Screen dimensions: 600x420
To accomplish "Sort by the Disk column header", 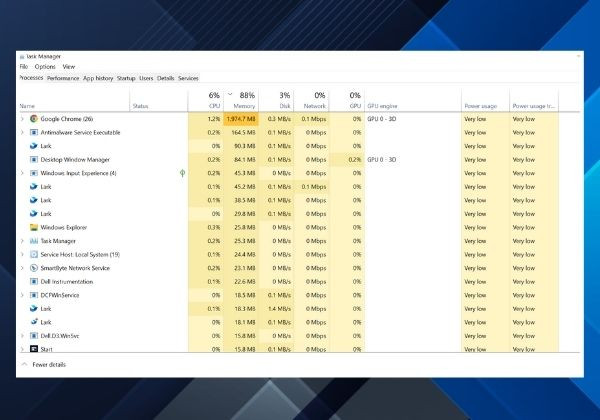I will (276, 101).
